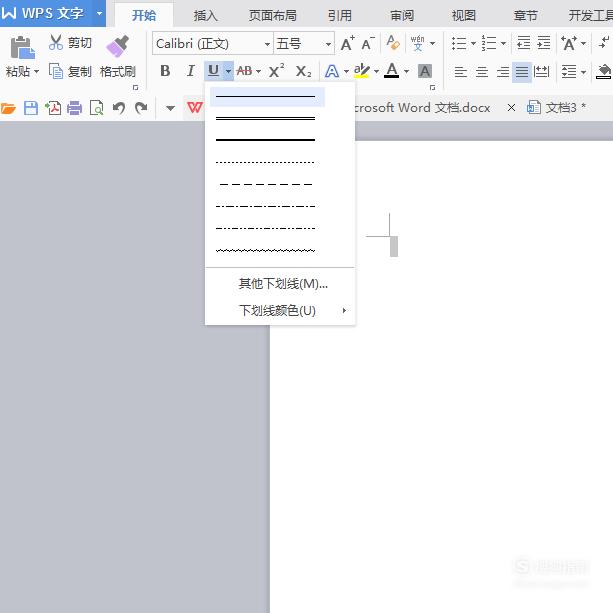Justify text alignment
Image resolution: width=613 pixels, height=613 pixels.
coord(522,72)
